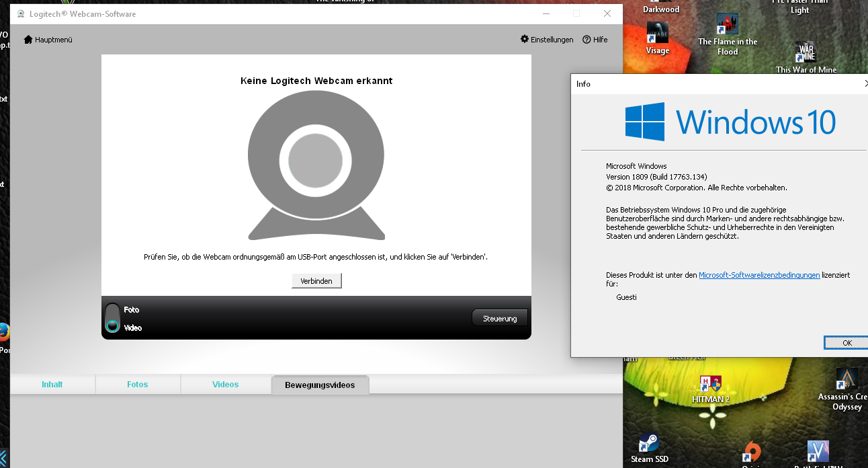Launch Visage from the desktop
This screenshot has height=468, width=868.
656,32
